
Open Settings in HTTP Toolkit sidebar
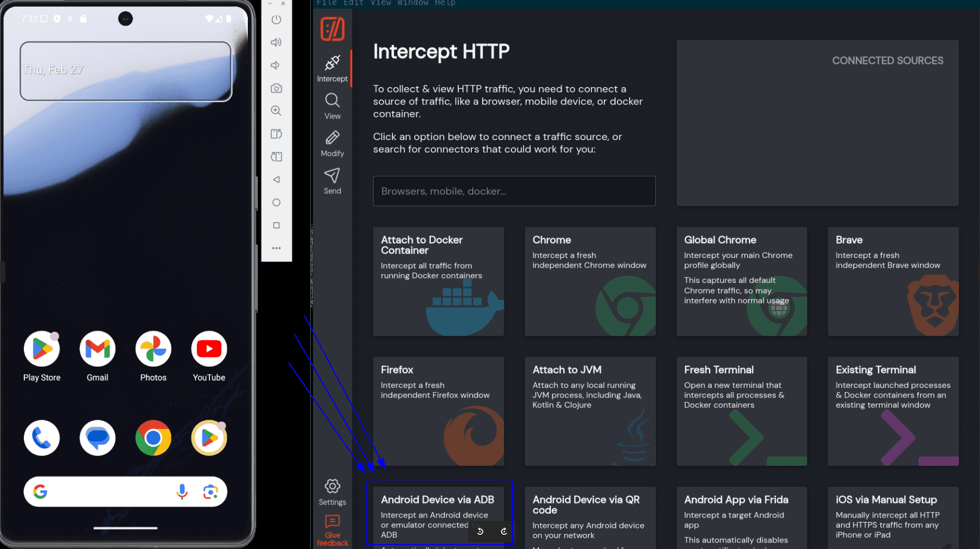(332, 492)
